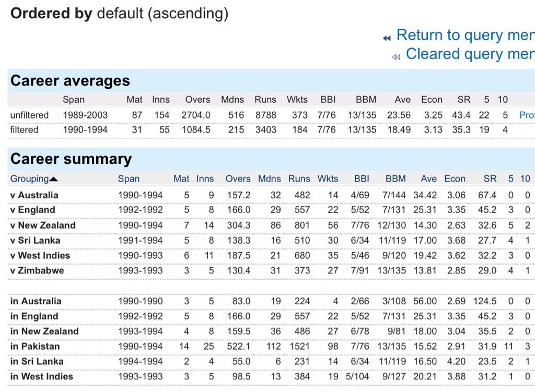Sort career summary by BBM header
The width and height of the screenshot is (535, 392).
pos(396,179)
